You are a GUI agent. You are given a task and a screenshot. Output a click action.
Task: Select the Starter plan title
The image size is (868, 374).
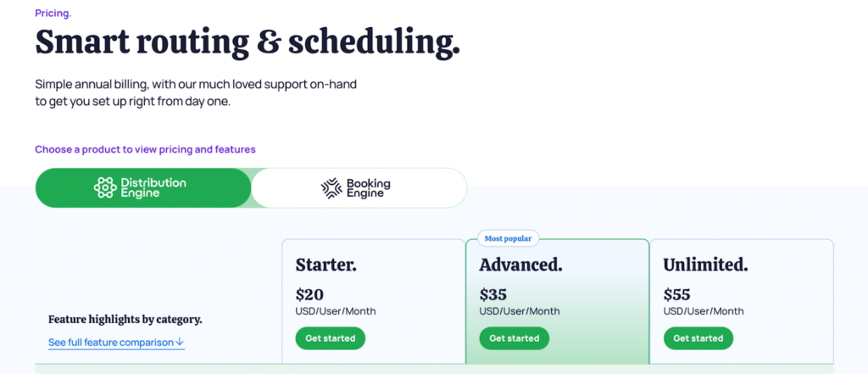click(326, 265)
